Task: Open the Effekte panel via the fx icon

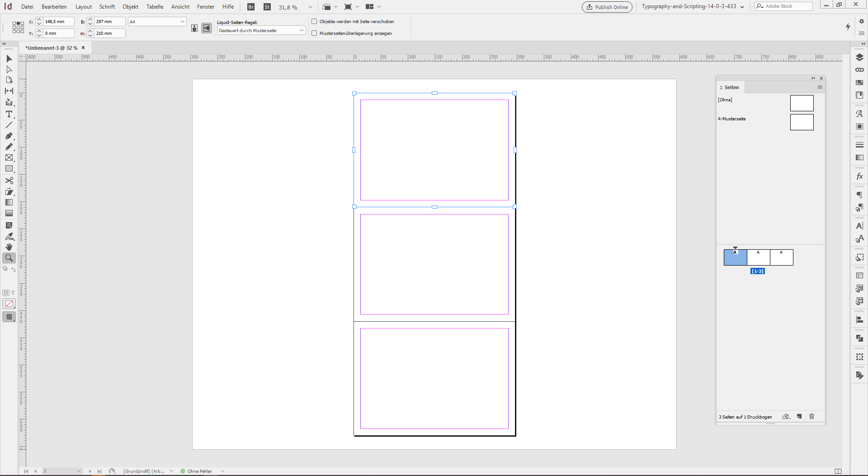Action: (x=859, y=176)
